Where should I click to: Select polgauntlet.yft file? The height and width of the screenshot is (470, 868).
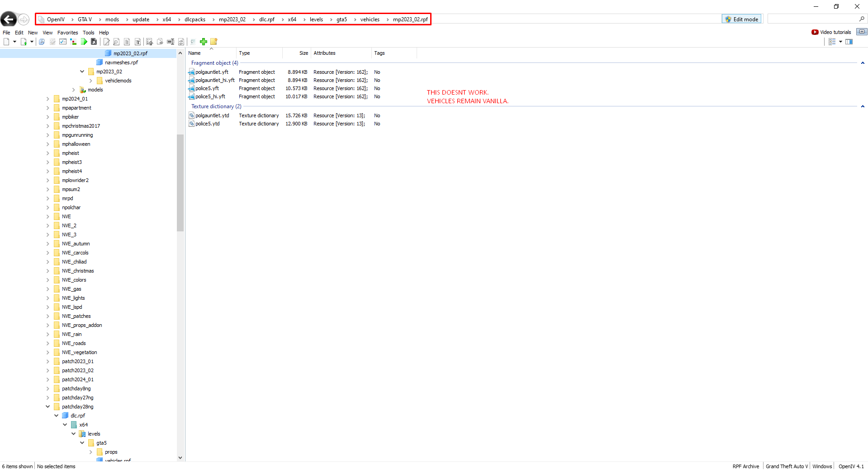(212, 72)
